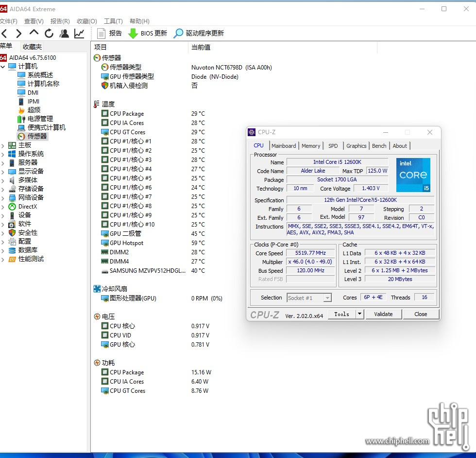Open the 帮助(H) menu
Screen dimensions: 476x458
point(140,21)
